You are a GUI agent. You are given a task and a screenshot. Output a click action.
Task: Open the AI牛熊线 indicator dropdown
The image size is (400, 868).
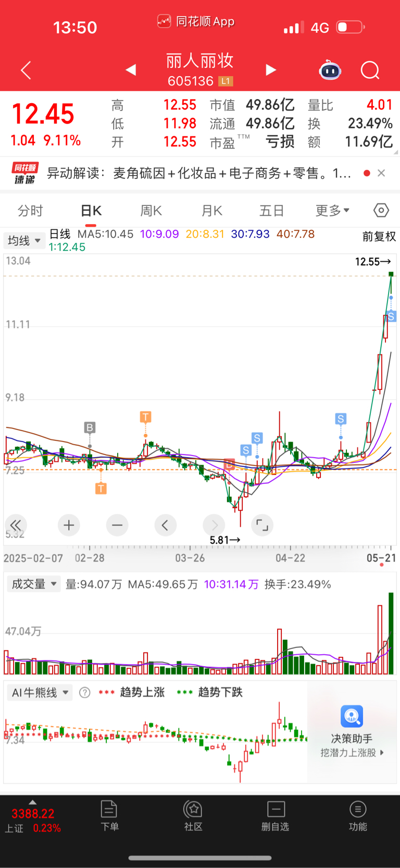pyautogui.click(x=40, y=692)
